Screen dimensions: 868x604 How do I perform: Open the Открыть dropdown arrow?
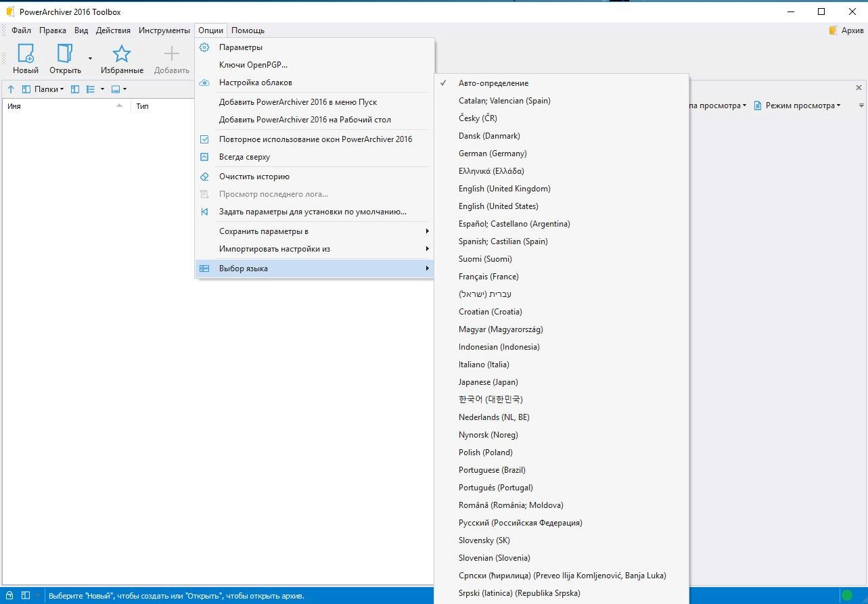90,60
